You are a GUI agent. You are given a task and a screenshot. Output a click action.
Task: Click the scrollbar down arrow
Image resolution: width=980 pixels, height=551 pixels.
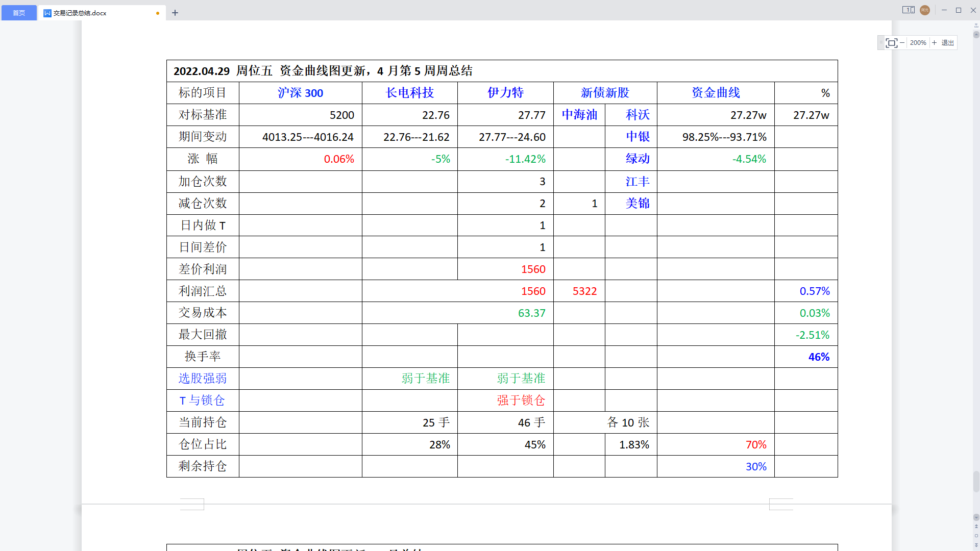(x=976, y=517)
